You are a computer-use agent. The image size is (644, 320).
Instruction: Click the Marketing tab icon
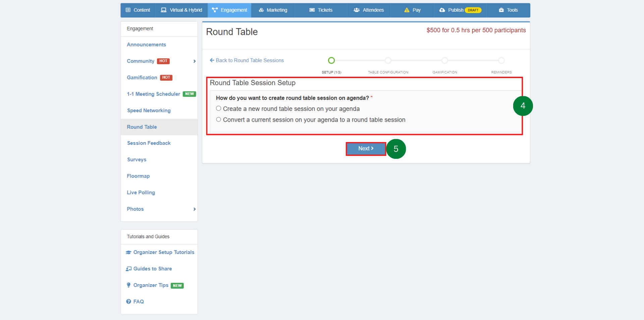coord(261,10)
